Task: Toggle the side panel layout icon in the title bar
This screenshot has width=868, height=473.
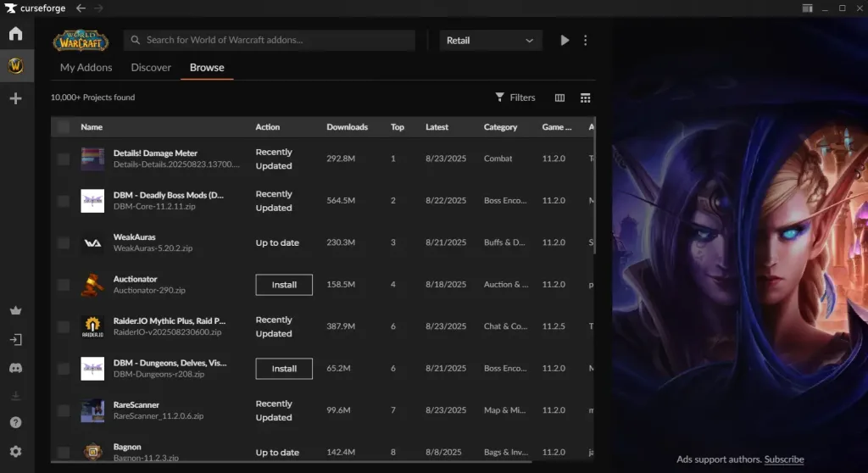Action: (x=807, y=8)
